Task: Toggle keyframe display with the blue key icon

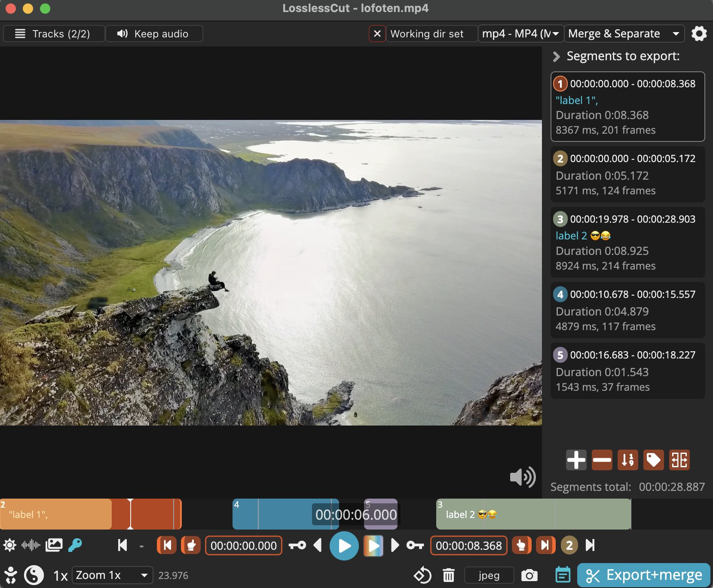Action: (75, 545)
